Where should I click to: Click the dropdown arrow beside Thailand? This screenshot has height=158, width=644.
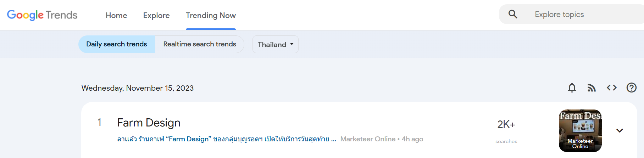coord(292,44)
